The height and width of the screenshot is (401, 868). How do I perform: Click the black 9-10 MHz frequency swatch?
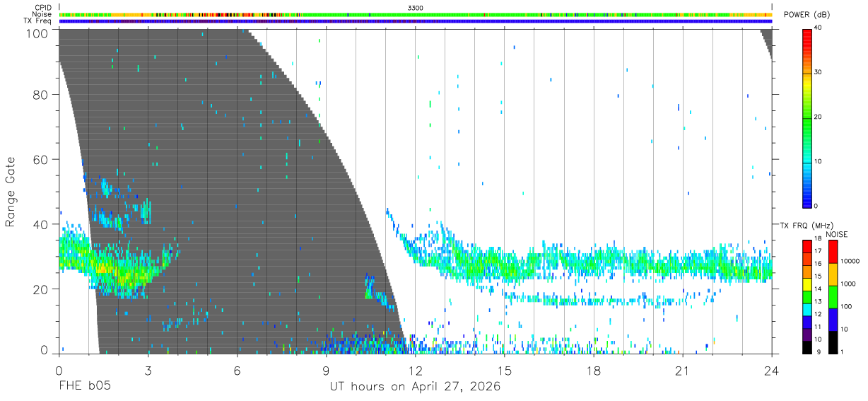click(x=807, y=346)
